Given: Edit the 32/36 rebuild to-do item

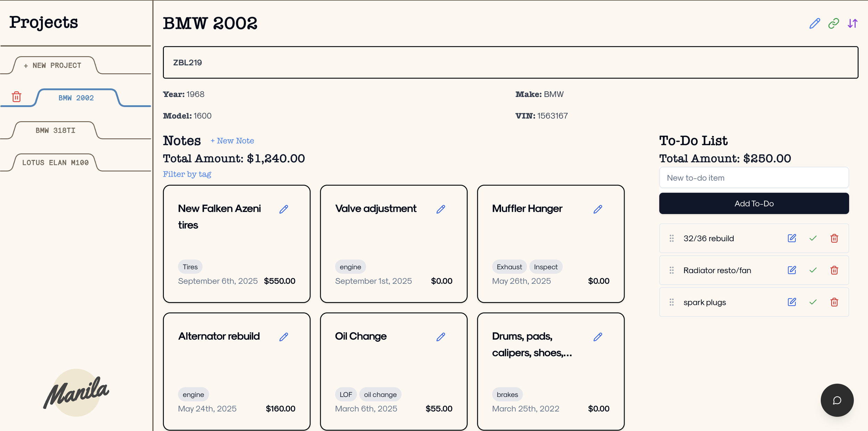Looking at the screenshot, I should pos(792,238).
